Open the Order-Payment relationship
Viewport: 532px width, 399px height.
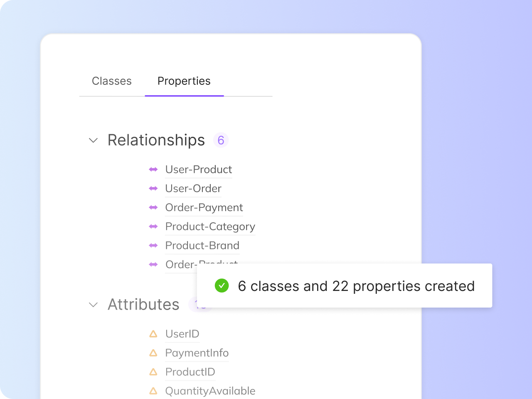(204, 207)
